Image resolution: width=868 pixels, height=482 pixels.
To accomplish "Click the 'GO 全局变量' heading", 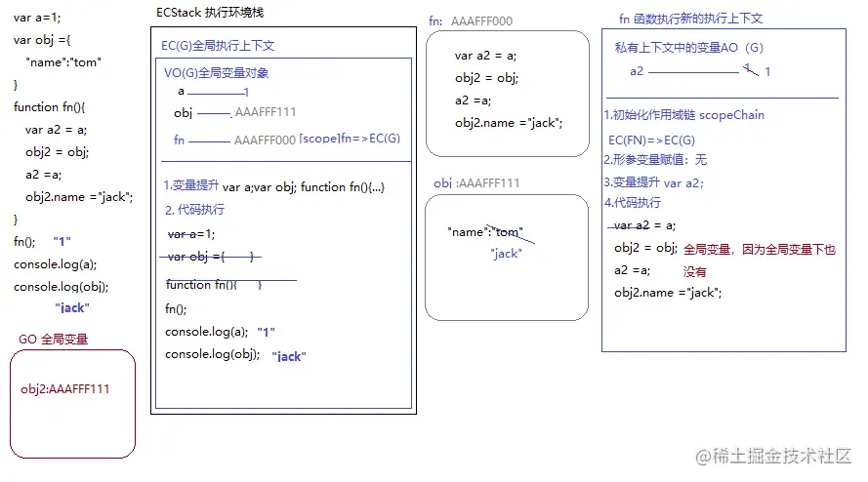I will [53, 340].
